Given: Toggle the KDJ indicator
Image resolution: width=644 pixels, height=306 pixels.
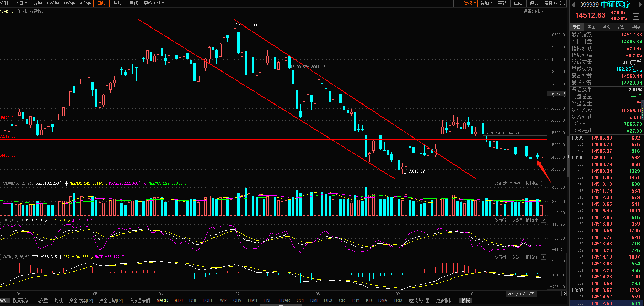Looking at the screenshot, I should tap(179, 300).
